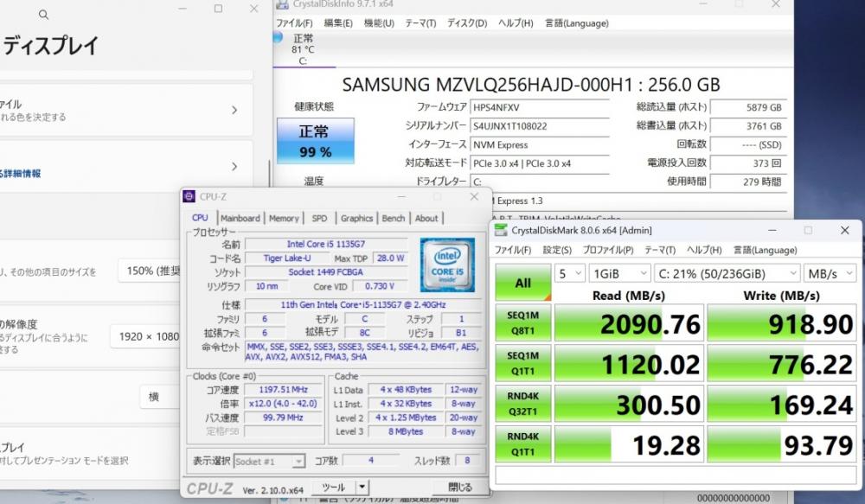Click the CPU-Z app icon in title bar
The height and width of the screenshot is (504, 865).
189,196
